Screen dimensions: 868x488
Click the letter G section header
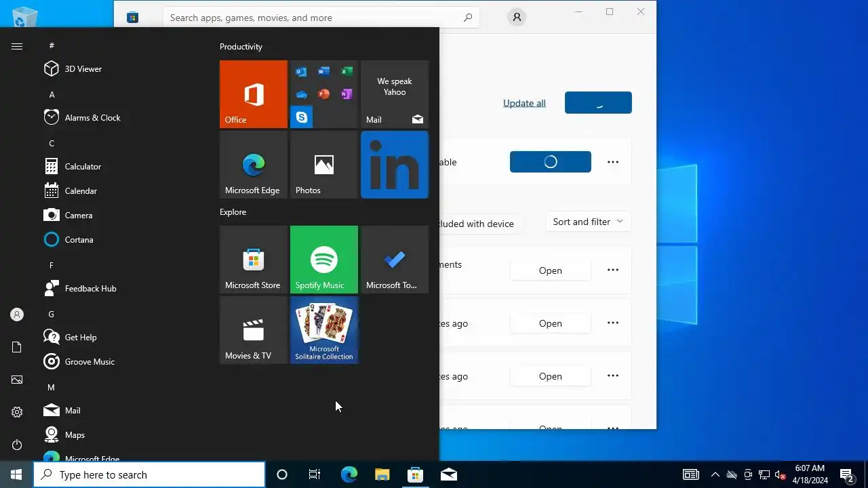[52, 314]
